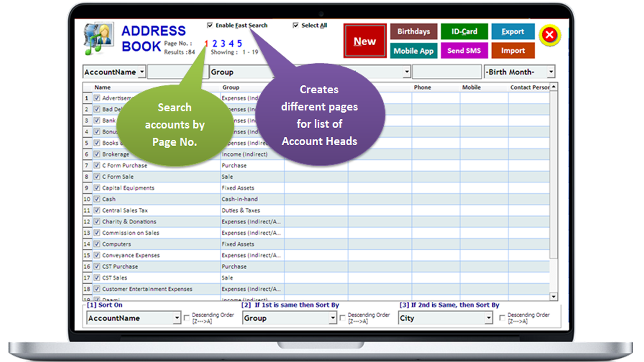Click the scroll down arrow in the list
The image size is (644, 362).
pyautogui.click(x=553, y=296)
